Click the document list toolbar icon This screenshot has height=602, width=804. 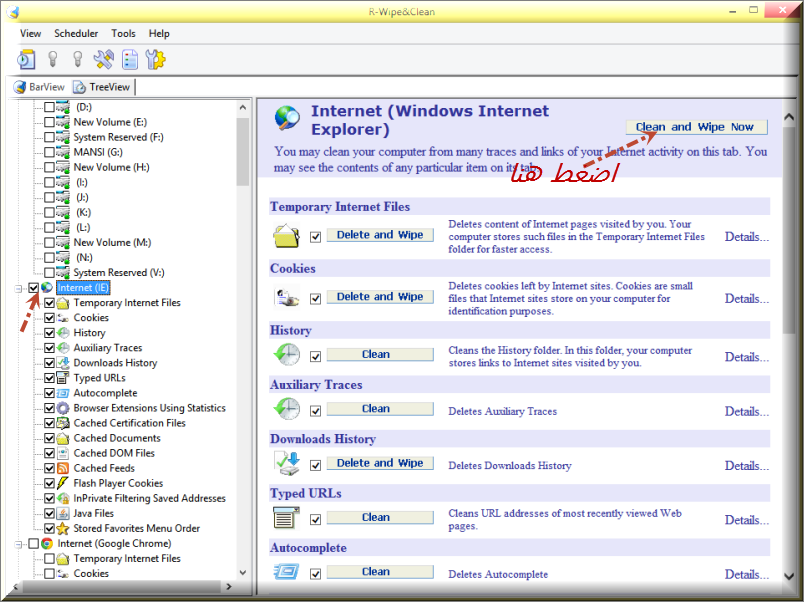pyautogui.click(x=130, y=59)
